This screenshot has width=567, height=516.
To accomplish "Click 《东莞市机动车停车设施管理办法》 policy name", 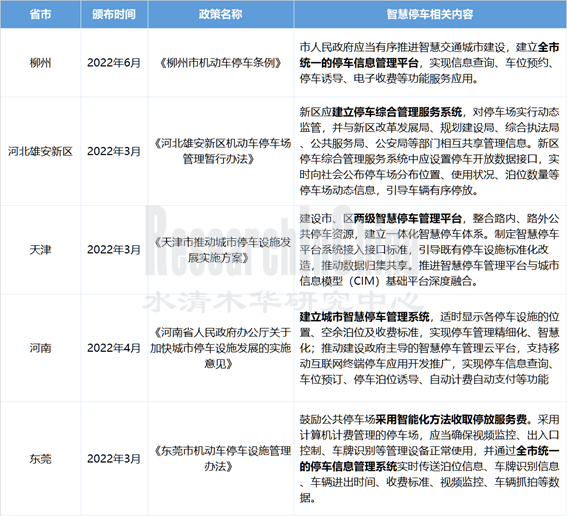I will (x=221, y=459).
